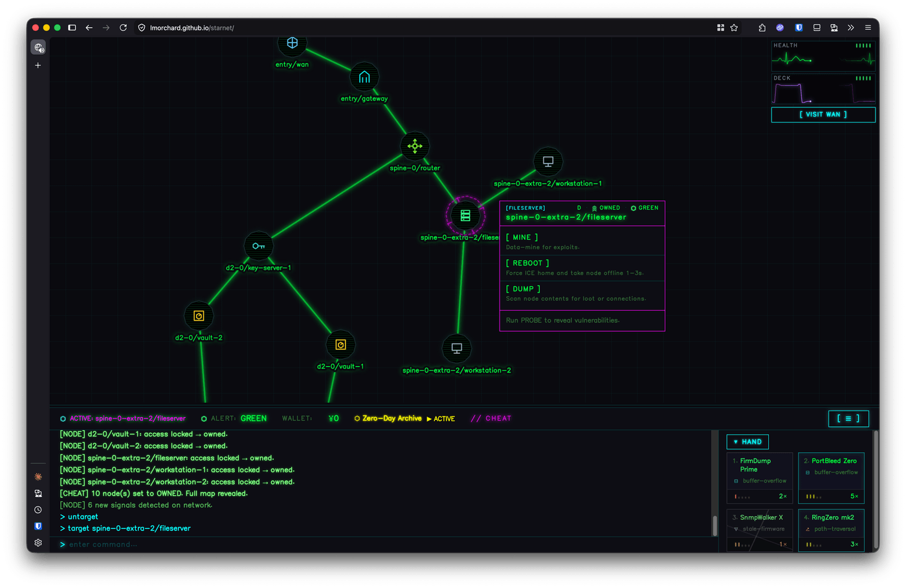Click the ALERT: GREEN status indicator
The height and width of the screenshot is (588, 906).
pos(234,419)
